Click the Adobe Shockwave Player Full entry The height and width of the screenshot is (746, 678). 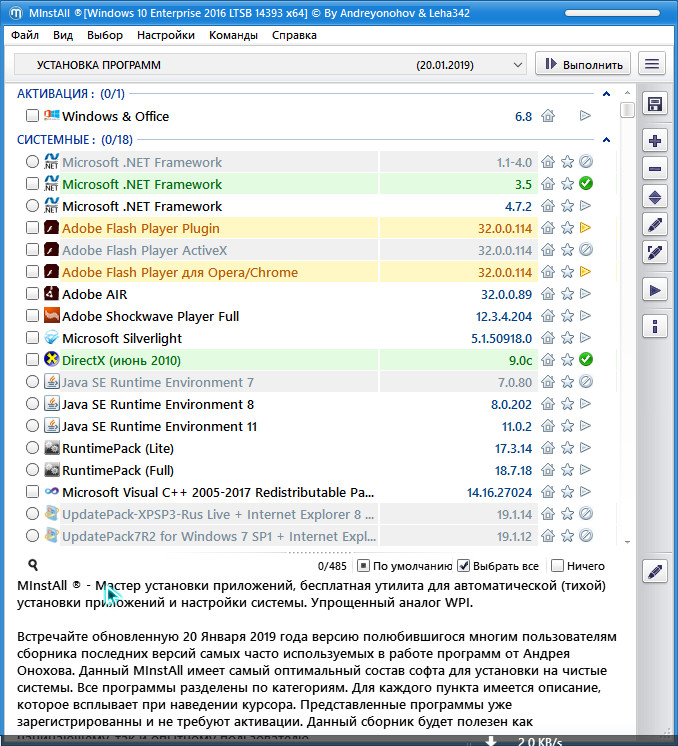[x=150, y=316]
